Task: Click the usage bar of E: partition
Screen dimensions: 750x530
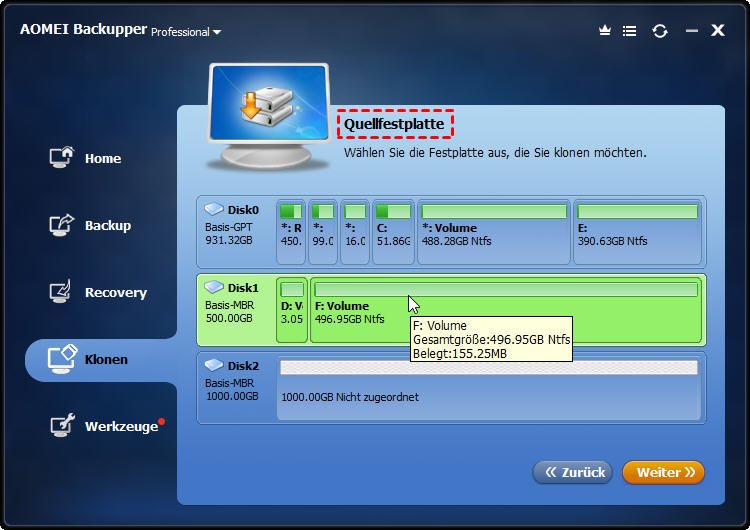Action: (x=638, y=211)
